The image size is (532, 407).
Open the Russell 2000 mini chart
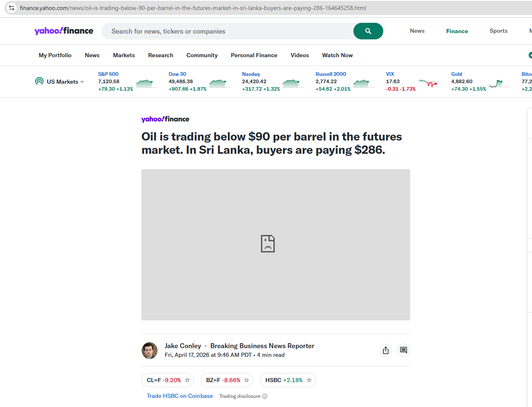click(x=364, y=84)
